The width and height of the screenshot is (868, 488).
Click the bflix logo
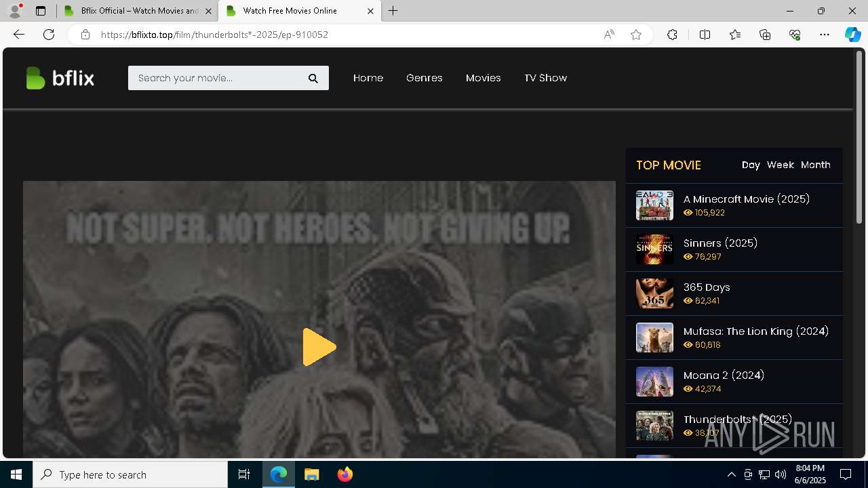60,78
